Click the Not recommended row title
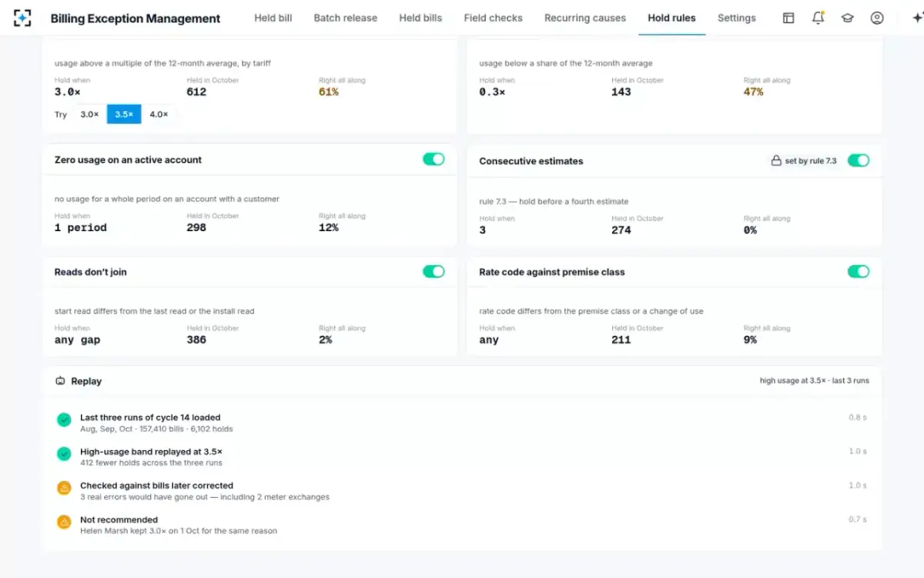Screen dimensions: 924x578 119,519
